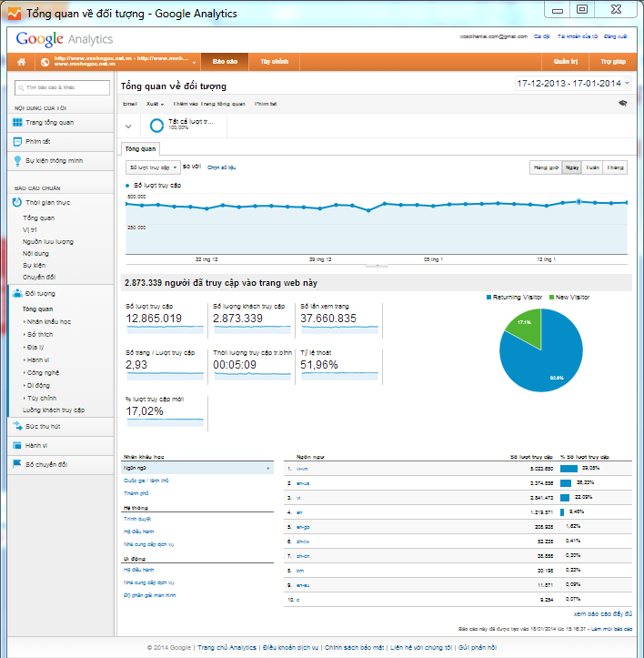
Task: Open the Xuất export dropdown
Action: 155,104
